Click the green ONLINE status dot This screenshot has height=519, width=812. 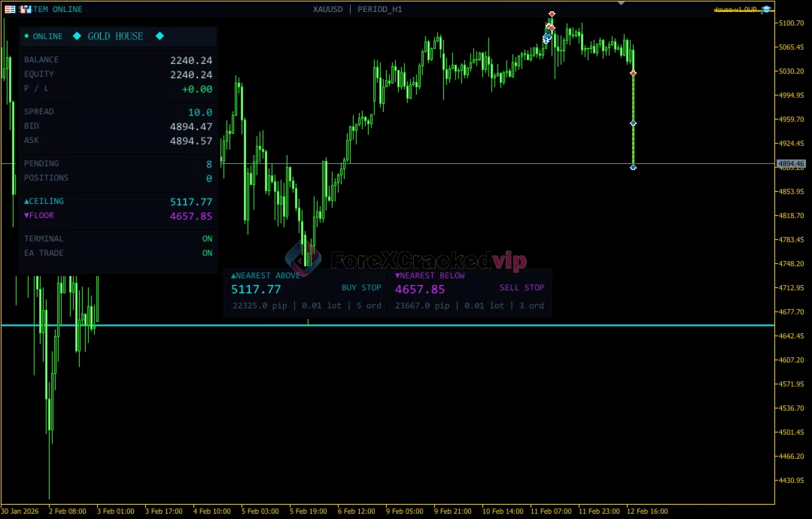(26, 36)
